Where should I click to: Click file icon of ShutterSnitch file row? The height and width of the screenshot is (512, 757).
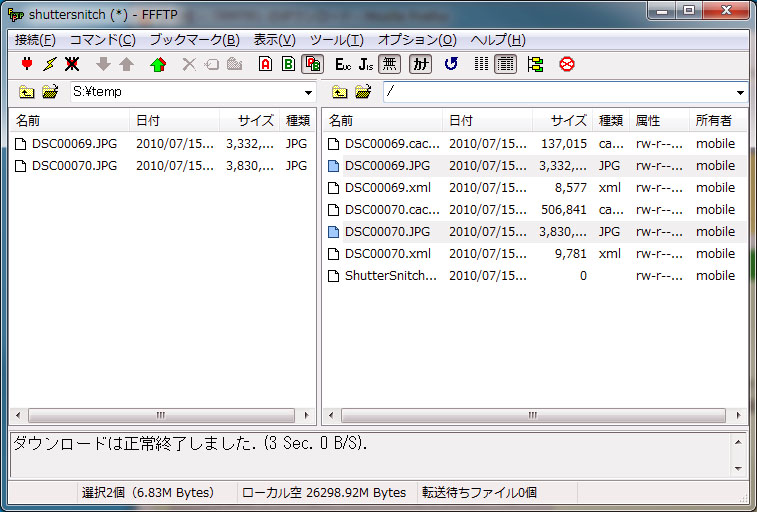pos(333,276)
